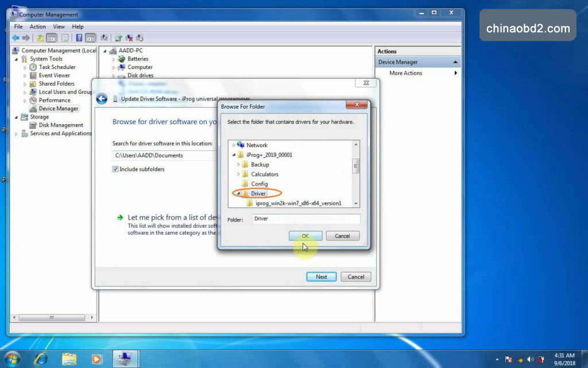Viewport: 588px width, 368px height.
Task: Collapse the Driver folder in the folder tree
Action: (238, 194)
